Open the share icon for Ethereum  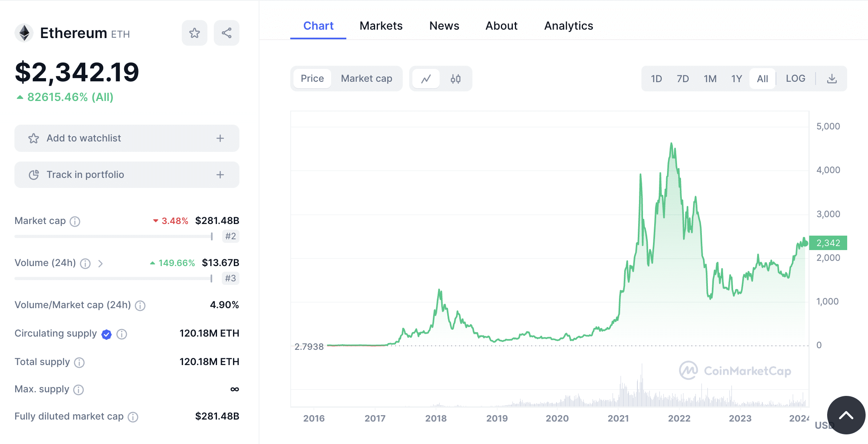(227, 33)
